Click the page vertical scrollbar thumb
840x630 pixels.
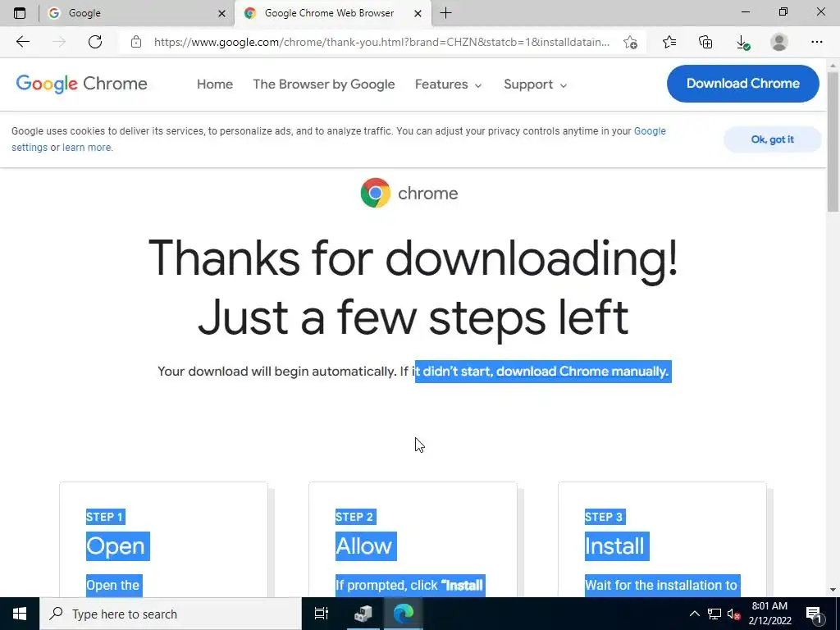(833, 140)
